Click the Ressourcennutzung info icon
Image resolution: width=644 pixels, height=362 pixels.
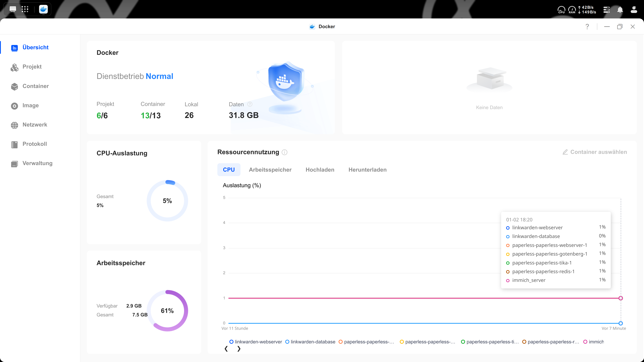[x=284, y=152]
